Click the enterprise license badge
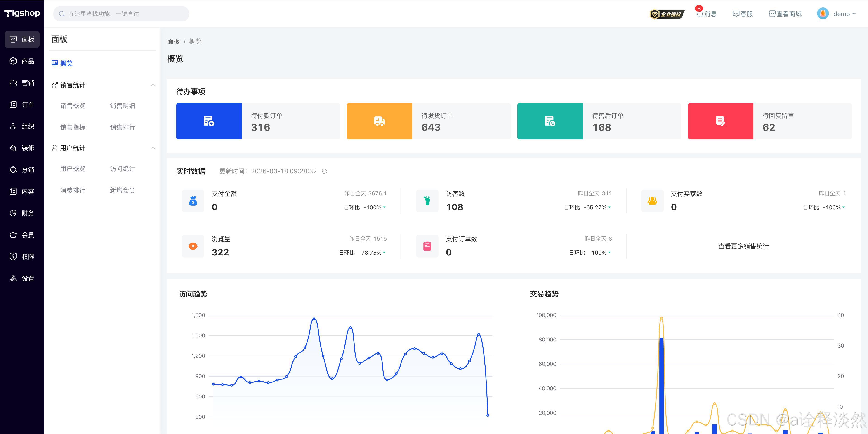This screenshot has width=868, height=434. (667, 14)
